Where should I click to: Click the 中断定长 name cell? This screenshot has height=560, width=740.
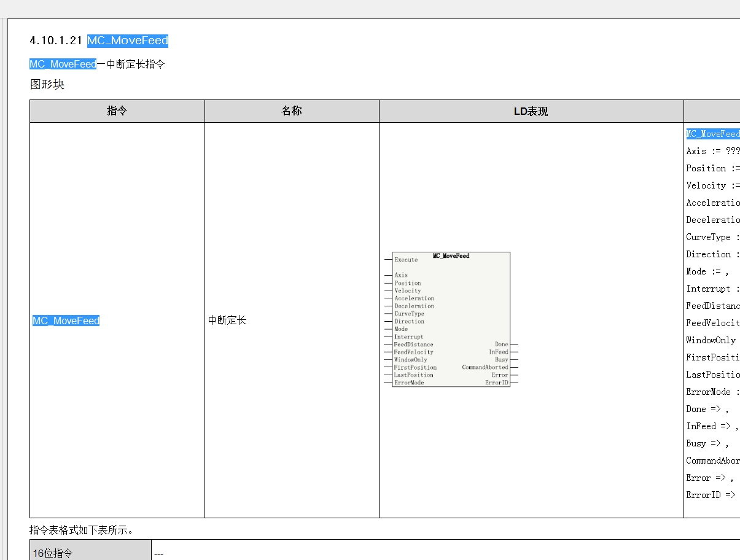pos(227,321)
